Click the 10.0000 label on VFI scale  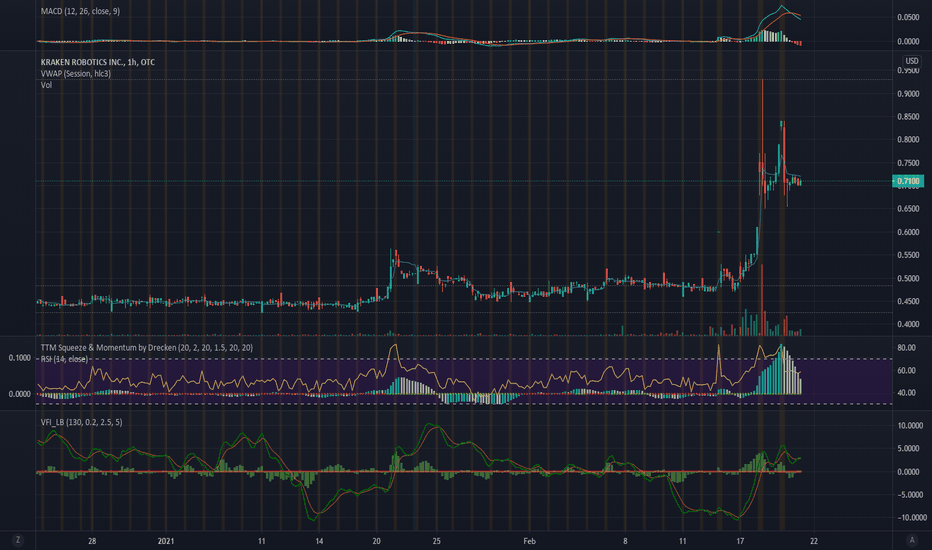coord(910,426)
